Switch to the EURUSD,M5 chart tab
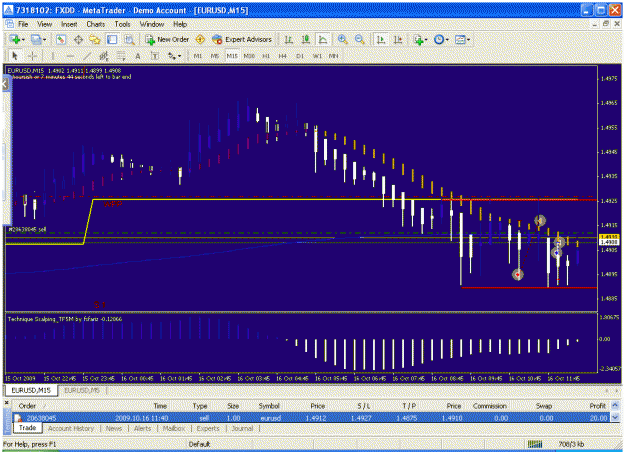This screenshot has height=452, width=625. pyautogui.click(x=82, y=390)
